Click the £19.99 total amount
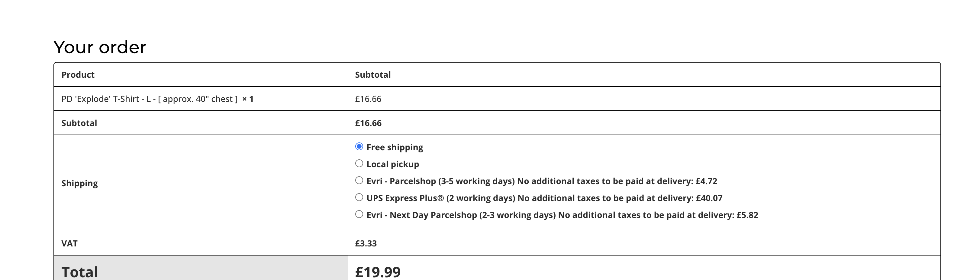The width and height of the screenshot is (980, 280). [378, 272]
